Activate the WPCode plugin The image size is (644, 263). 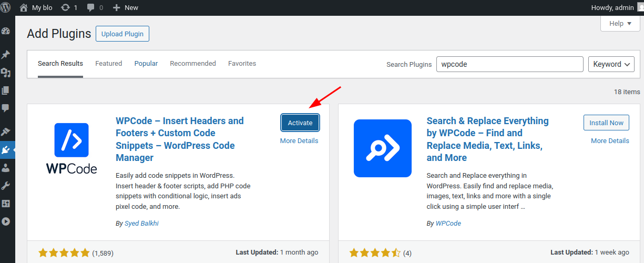point(300,123)
